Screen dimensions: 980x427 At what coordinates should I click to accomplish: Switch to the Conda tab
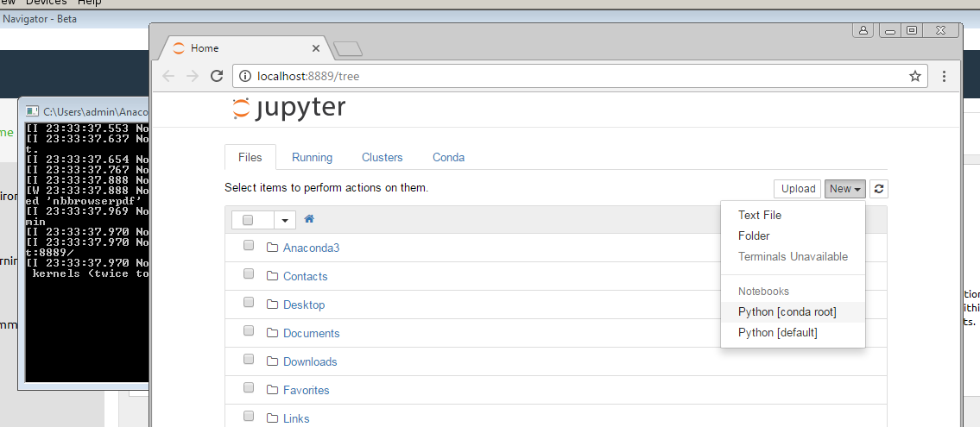tap(449, 157)
